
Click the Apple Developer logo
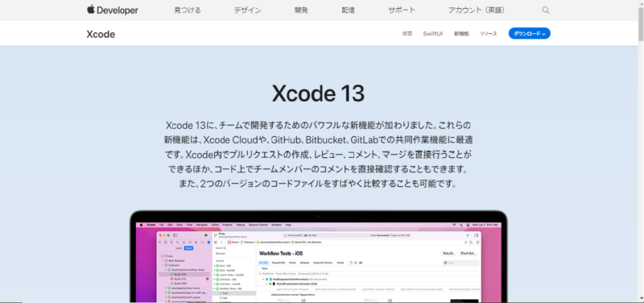112,10
